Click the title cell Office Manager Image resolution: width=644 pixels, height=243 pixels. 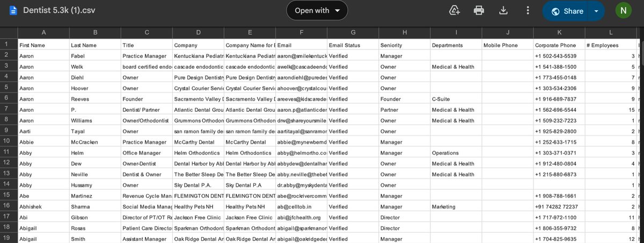coord(147,153)
